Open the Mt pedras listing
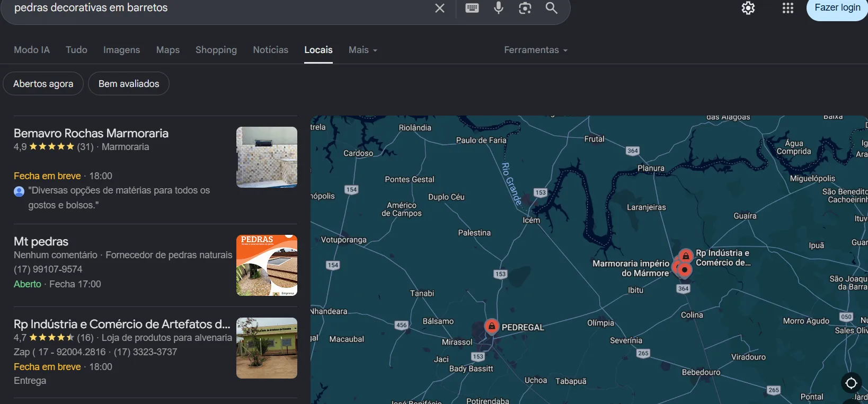This screenshot has height=404, width=868. coord(41,242)
